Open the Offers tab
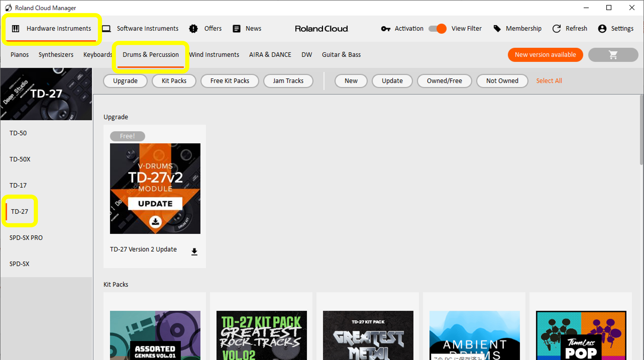 206,29
